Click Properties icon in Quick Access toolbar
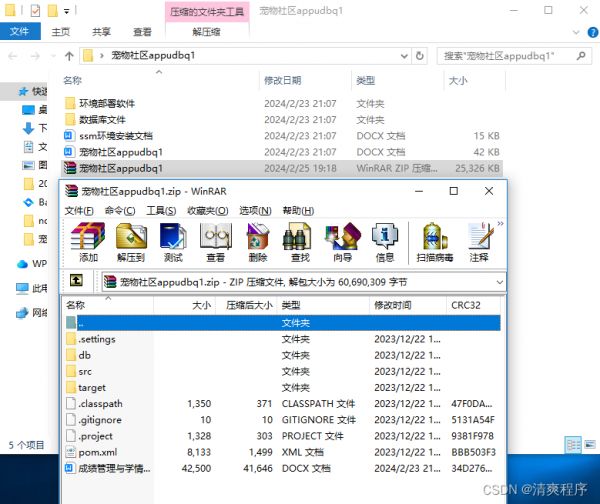 (35, 11)
